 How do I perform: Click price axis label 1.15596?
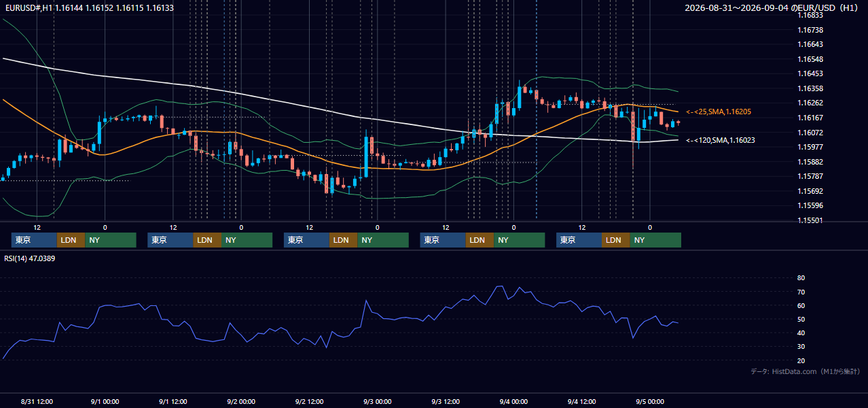pyautogui.click(x=810, y=205)
